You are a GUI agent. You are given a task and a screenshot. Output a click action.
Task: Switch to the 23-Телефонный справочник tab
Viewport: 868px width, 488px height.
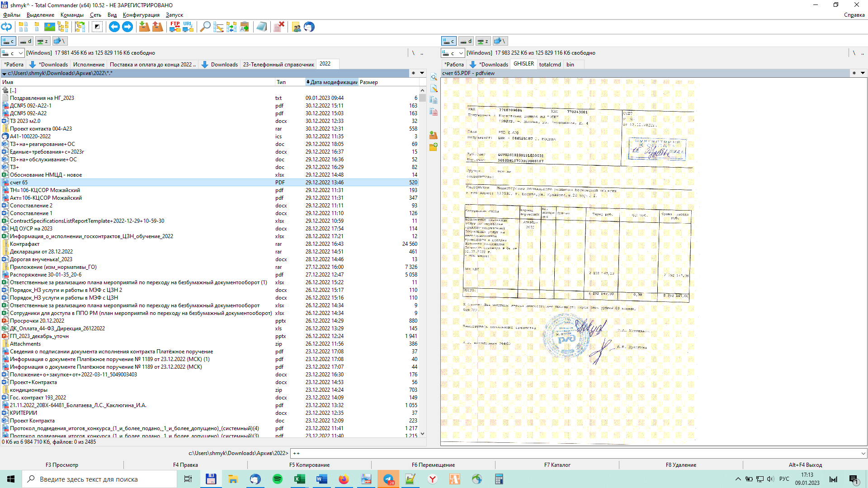[x=278, y=65]
